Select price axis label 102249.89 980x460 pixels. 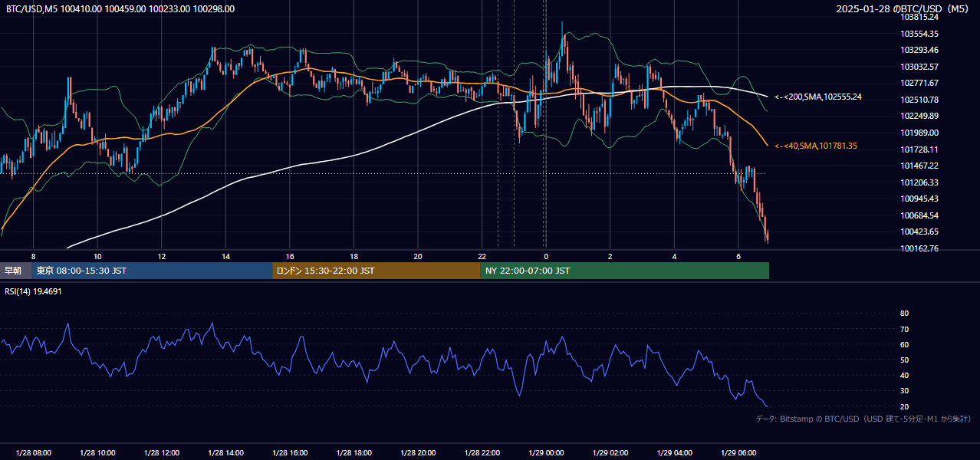pos(919,116)
